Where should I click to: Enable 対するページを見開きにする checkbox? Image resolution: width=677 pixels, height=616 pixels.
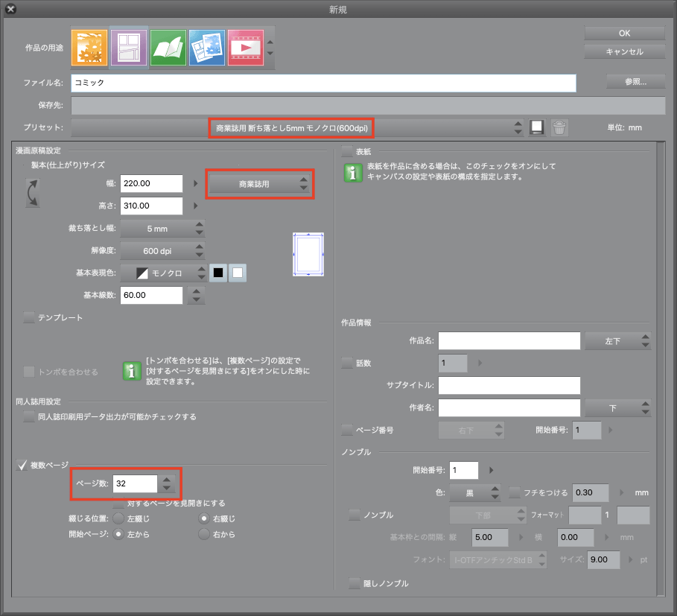point(118,504)
